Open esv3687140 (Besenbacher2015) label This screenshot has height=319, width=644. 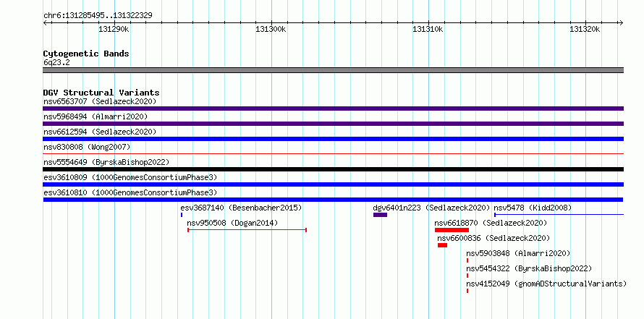[241, 208]
